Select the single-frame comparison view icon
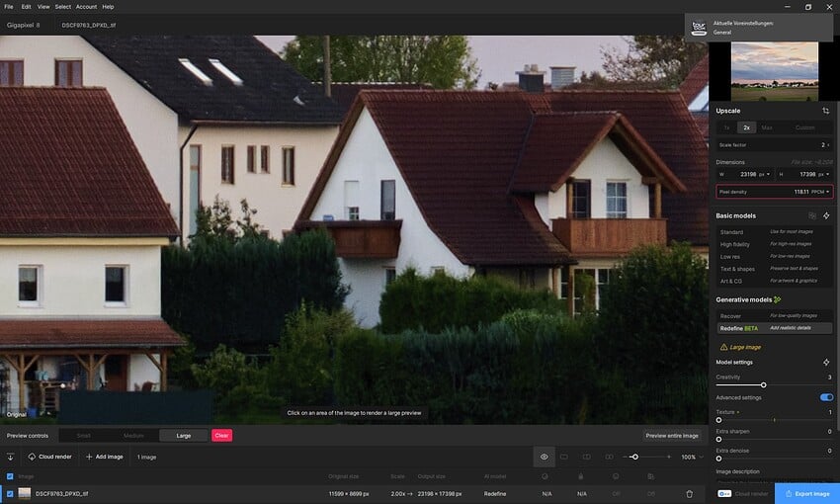Screen dimensions: 840x504 click(x=564, y=457)
